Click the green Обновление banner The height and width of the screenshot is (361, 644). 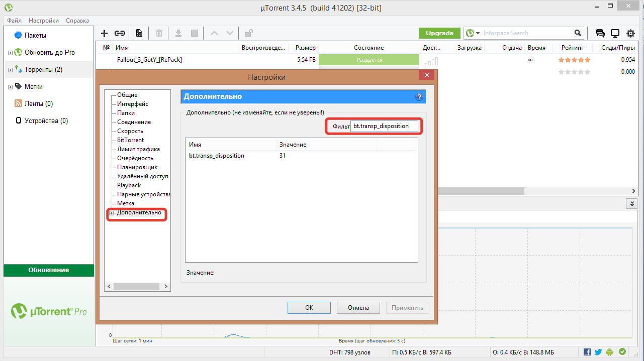pos(49,270)
